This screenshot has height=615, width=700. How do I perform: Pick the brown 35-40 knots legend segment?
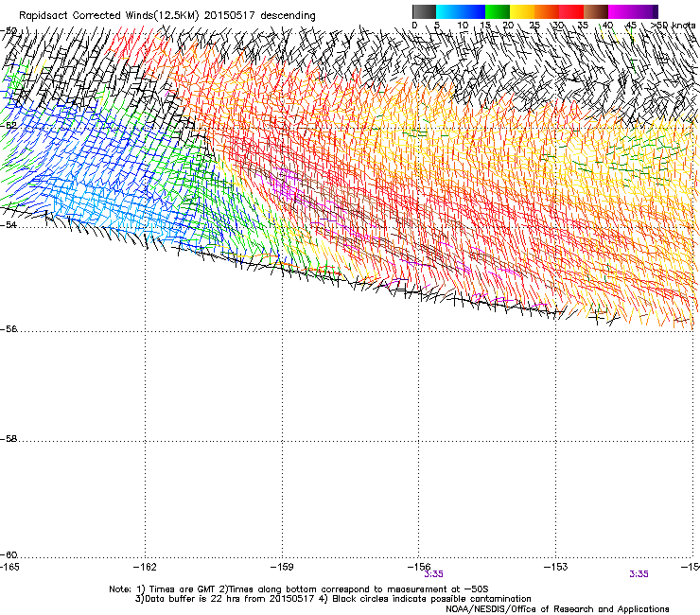pos(596,11)
